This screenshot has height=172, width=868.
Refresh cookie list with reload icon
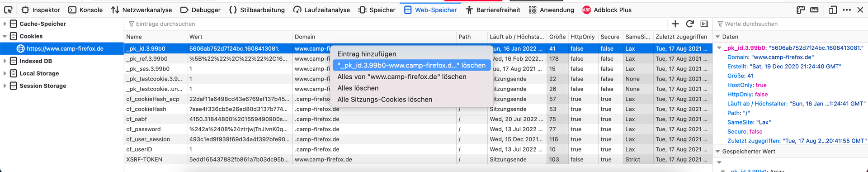(x=690, y=24)
